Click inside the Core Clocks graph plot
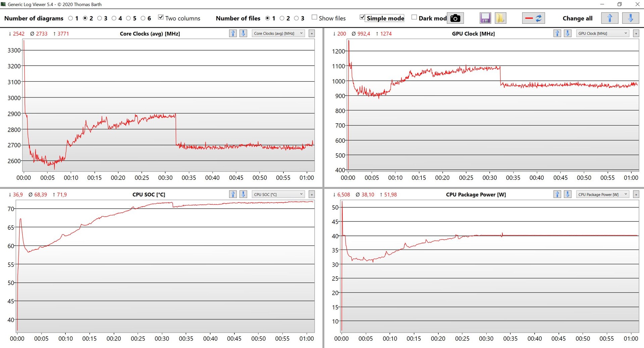This screenshot has height=348, width=644. click(x=169, y=105)
